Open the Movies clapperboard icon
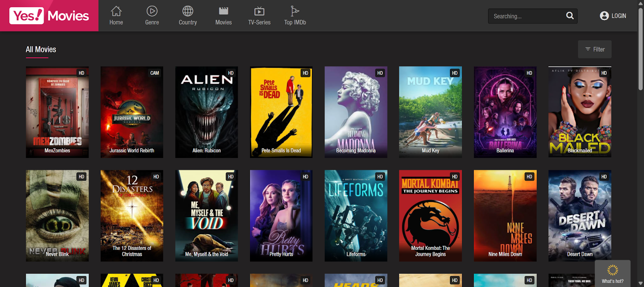Screen dimensions: 644x287 223,11
